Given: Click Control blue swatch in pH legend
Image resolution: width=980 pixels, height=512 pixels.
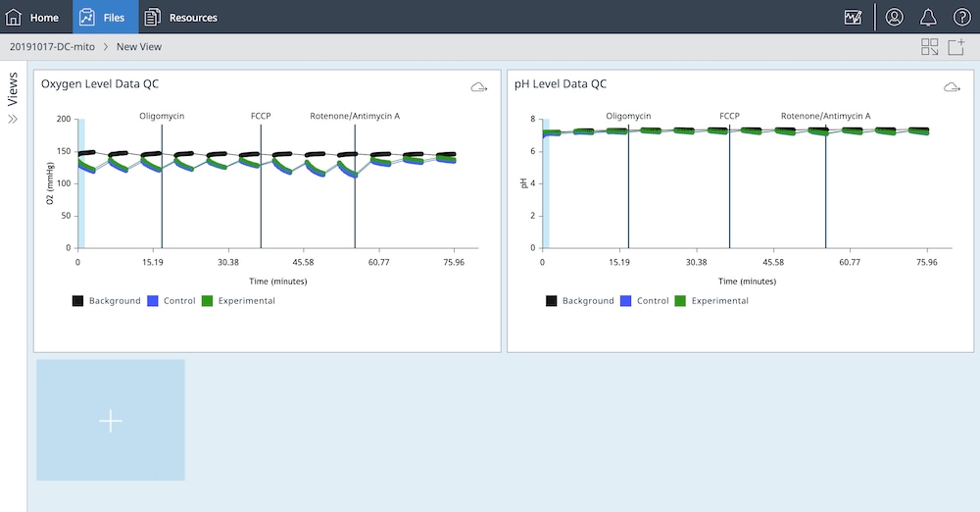Looking at the screenshot, I should 626,301.
